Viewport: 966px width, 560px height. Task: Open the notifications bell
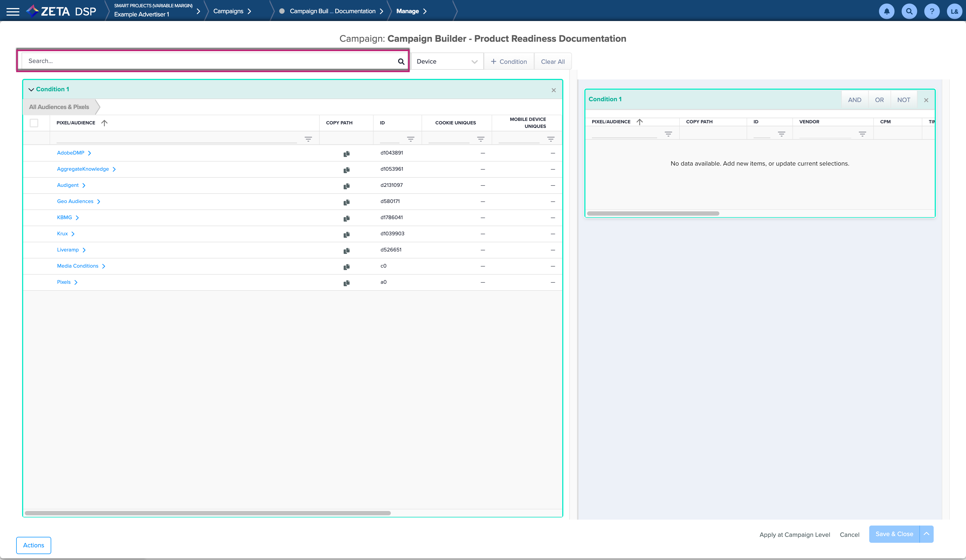pyautogui.click(x=887, y=12)
